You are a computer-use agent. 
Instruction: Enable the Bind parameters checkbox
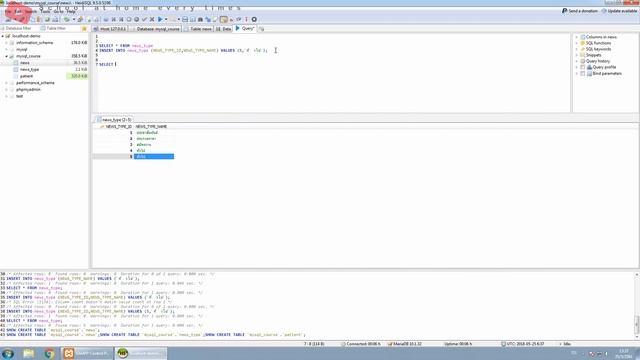click(583, 73)
